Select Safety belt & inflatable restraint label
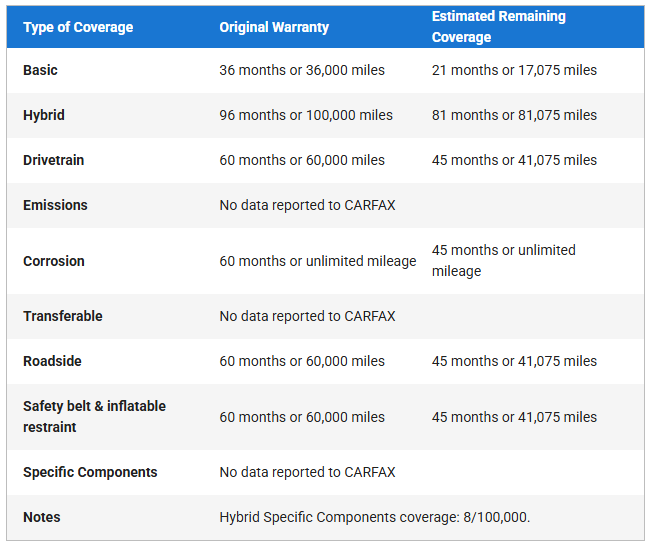653x549 pixels. point(94,417)
